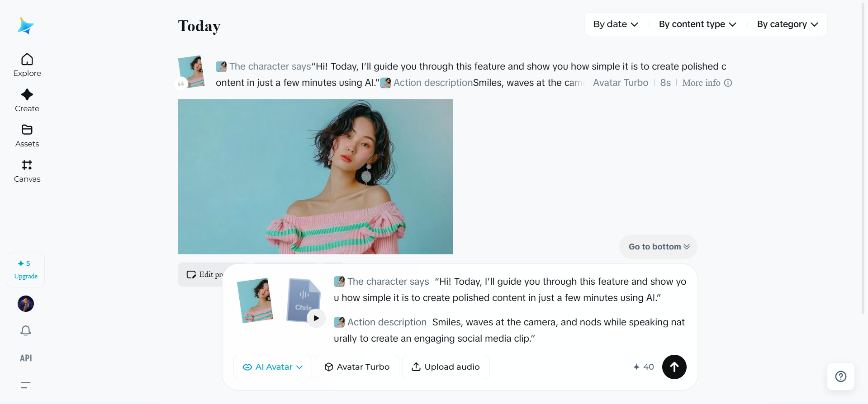This screenshot has width=868, height=404.
Task: Open notifications bell icon
Action: click(26, 331)
